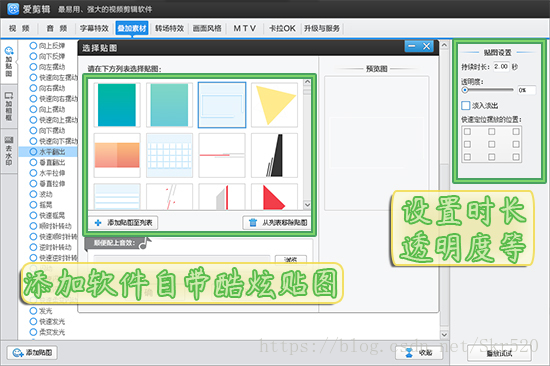Check the middle-left position checkbox
The height and width of the screenshot is (366, 550).
[x=467, y=144]
